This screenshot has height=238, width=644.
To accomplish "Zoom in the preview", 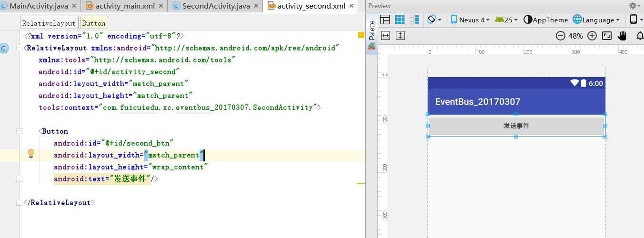I will coord(592,36).
